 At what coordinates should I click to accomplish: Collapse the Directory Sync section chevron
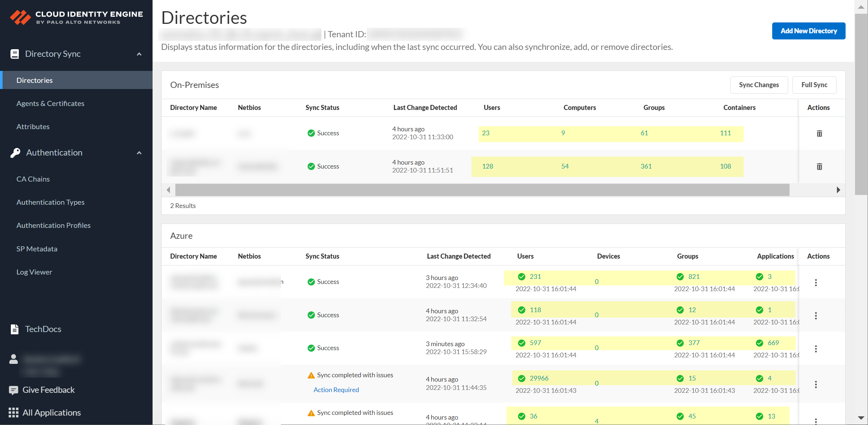(139, 54)
